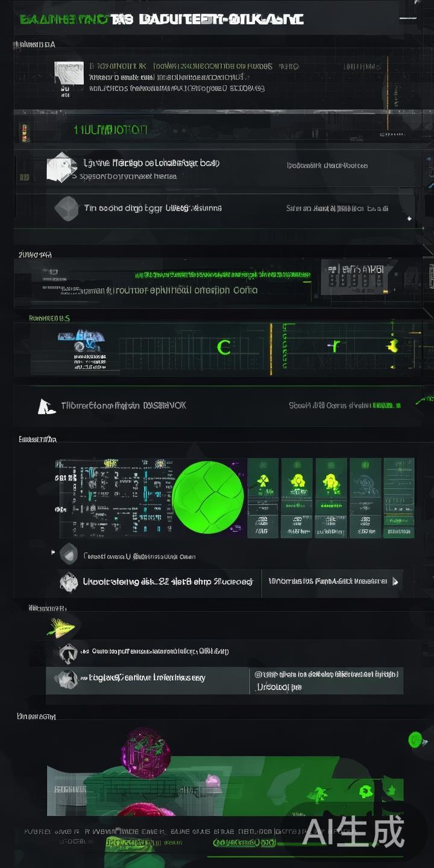Open the green header tab at top left
This screenshot has height=868, width=434.
pos(63,19)
